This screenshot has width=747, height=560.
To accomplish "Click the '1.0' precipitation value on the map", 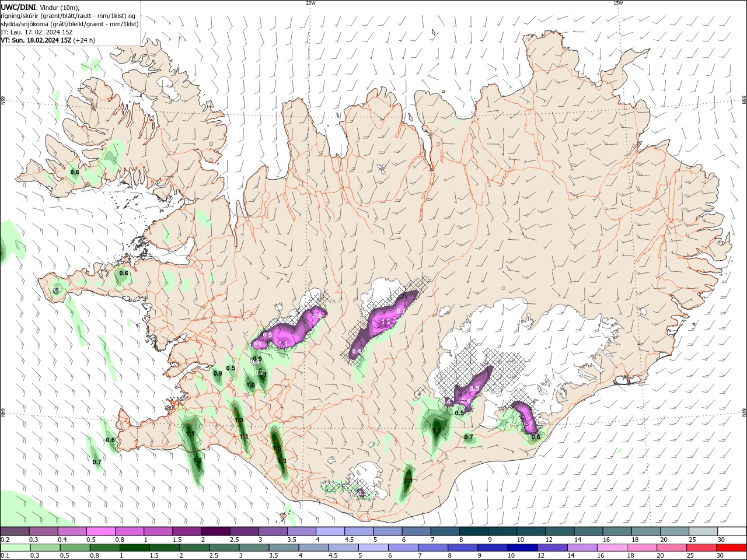I will [x=250, y=385].
